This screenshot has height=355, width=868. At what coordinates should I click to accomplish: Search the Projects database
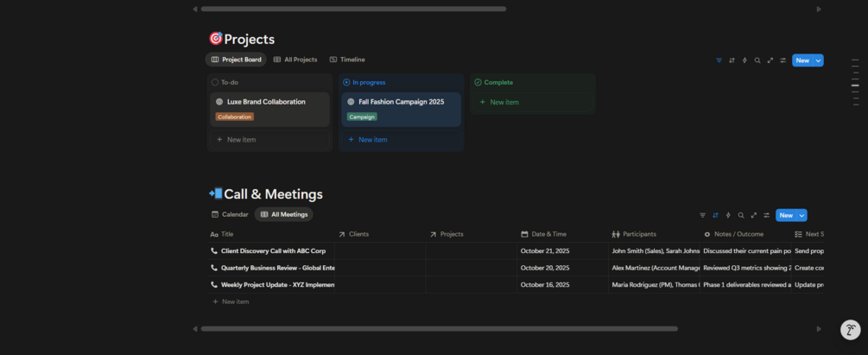[757, 60]
